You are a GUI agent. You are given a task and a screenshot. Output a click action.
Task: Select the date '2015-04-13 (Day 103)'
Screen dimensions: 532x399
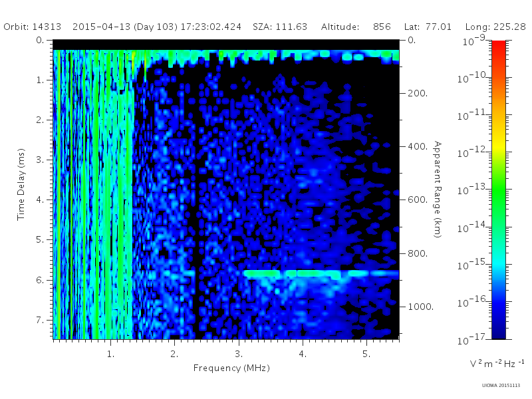point(125,27)
